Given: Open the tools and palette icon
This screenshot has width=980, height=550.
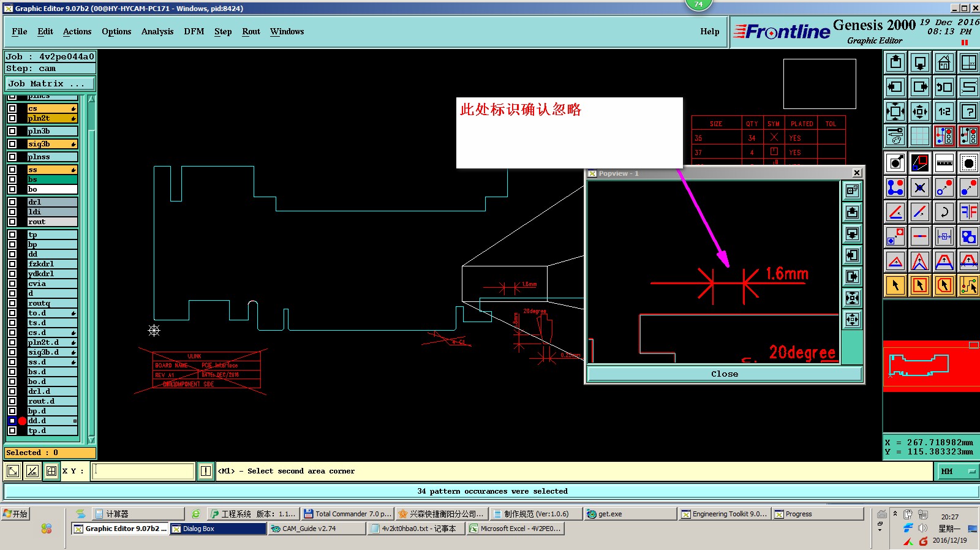Looking at the screenshot, I should (895, 136).
